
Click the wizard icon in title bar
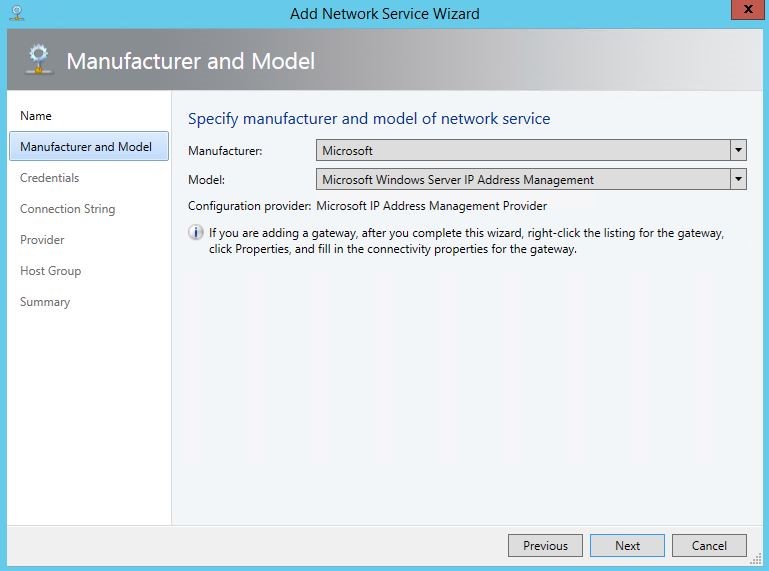click(17, 13)
